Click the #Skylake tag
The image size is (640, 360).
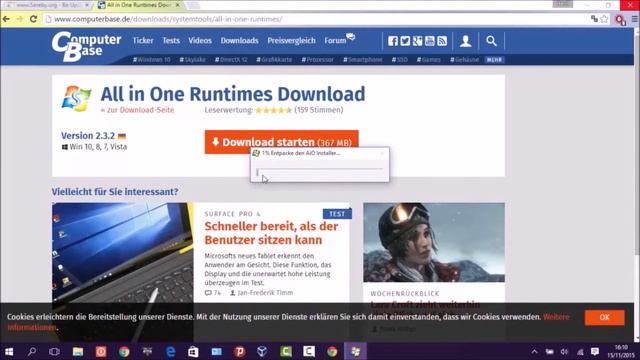pyautogui.click(x=193, y=60)
